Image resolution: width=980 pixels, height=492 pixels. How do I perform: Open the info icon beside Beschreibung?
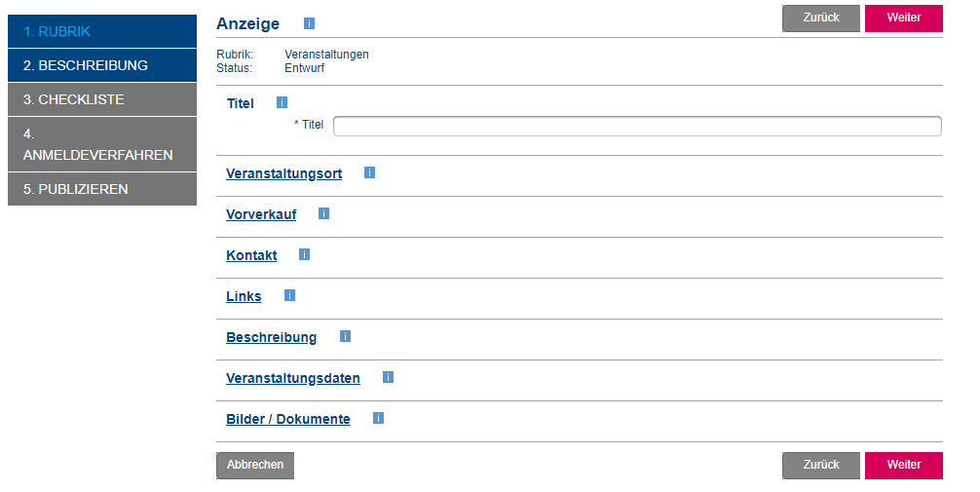345,336
